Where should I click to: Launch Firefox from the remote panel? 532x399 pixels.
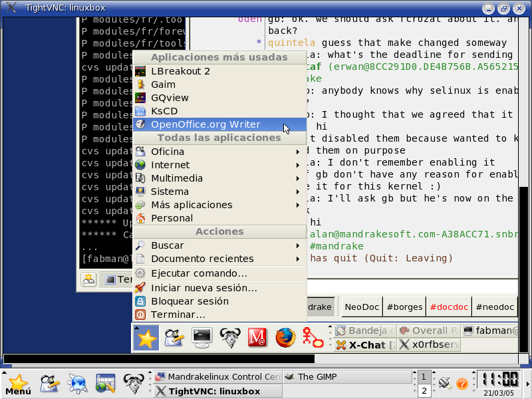point(285,338)
